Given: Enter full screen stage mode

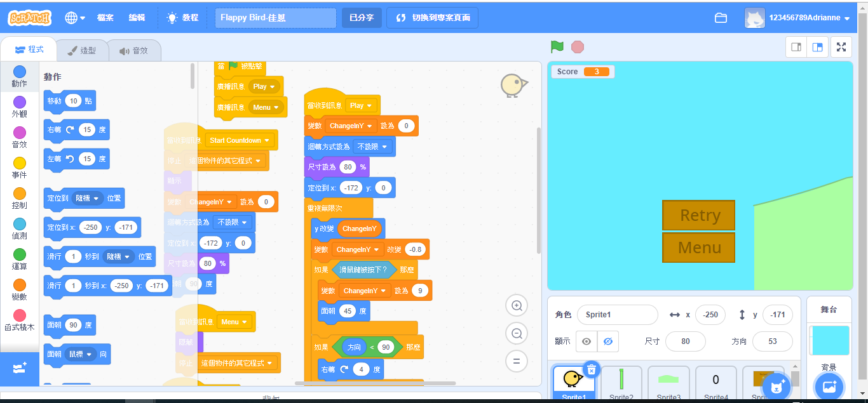Looking at the screenshot, I should click(841, 47).
